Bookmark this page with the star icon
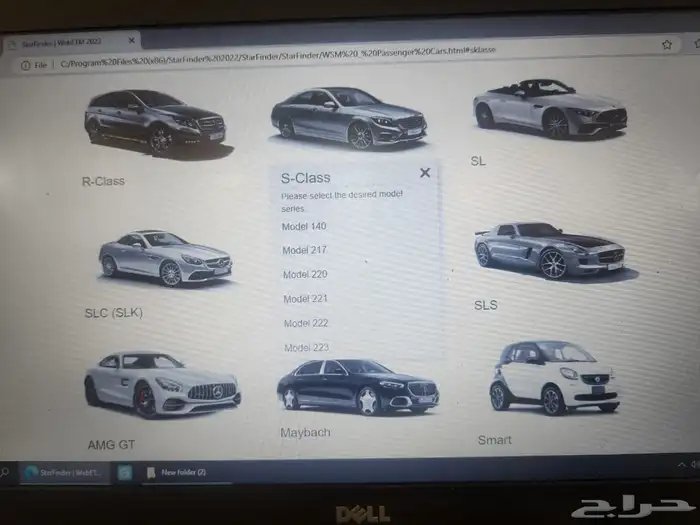The image size is (700, 525). pyautogui.click(x=667, y=45)
